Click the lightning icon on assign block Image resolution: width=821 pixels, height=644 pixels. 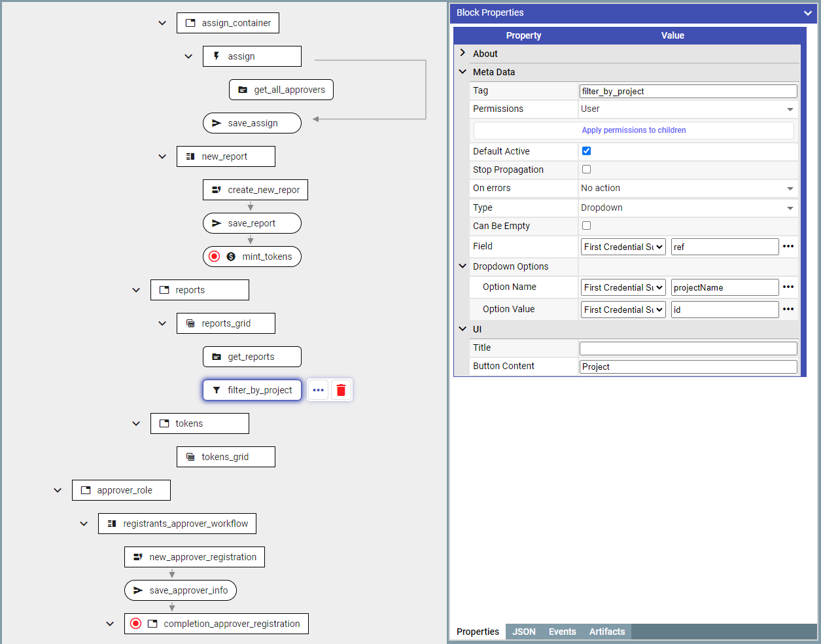[217, 56]
